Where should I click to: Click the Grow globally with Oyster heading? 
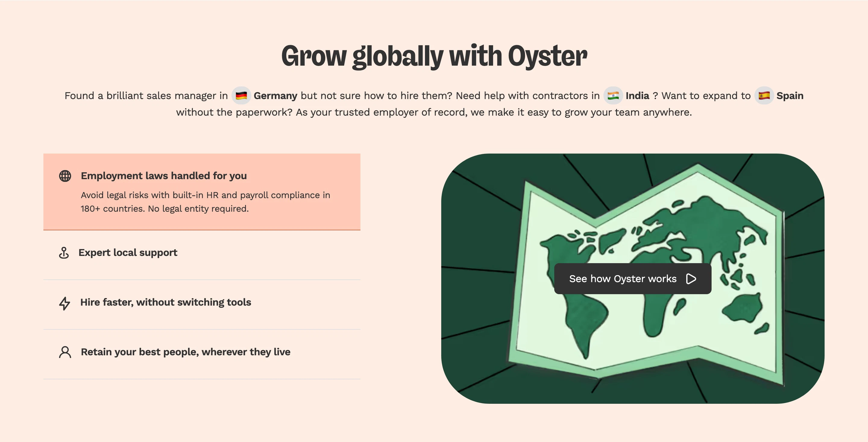(x=434, y=56)
